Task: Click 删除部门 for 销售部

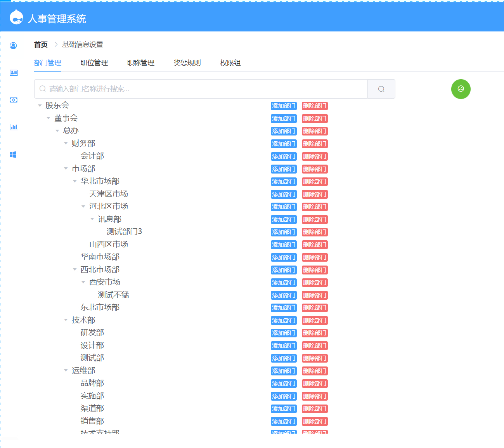Action: [x=315, y=421]
